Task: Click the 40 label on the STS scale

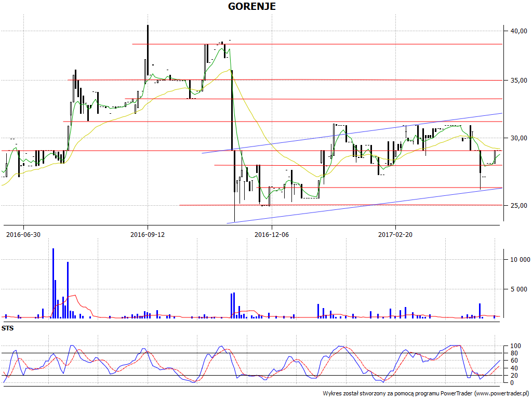Action: click(x=514, y=368)
